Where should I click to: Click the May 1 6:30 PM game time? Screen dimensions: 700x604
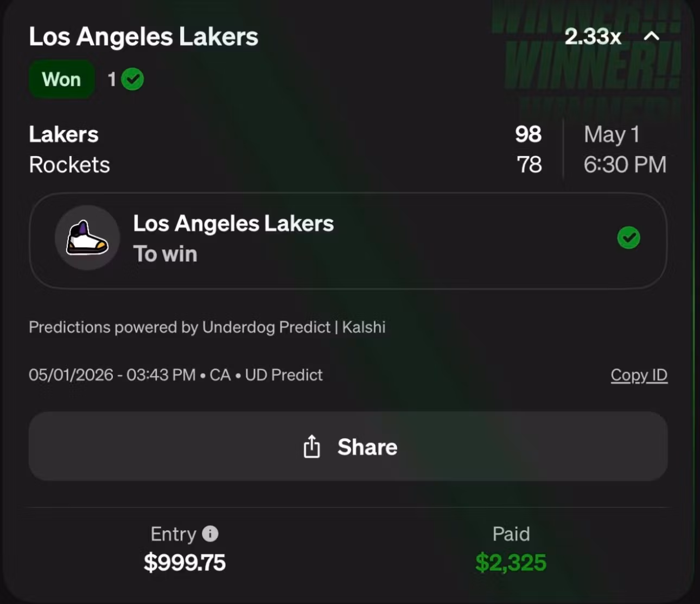(625, 150)
